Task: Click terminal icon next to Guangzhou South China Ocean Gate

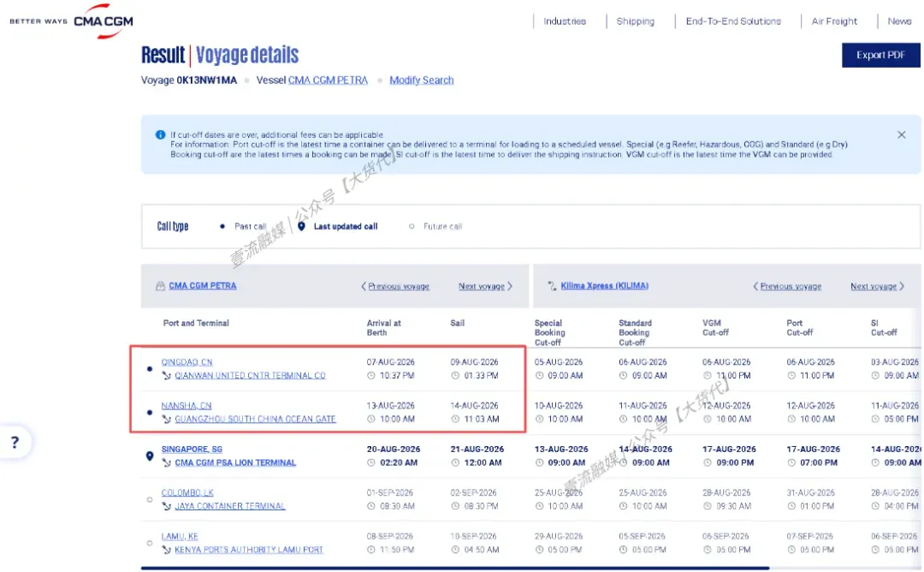Action: pyautogui.click(x=167, y=420)
